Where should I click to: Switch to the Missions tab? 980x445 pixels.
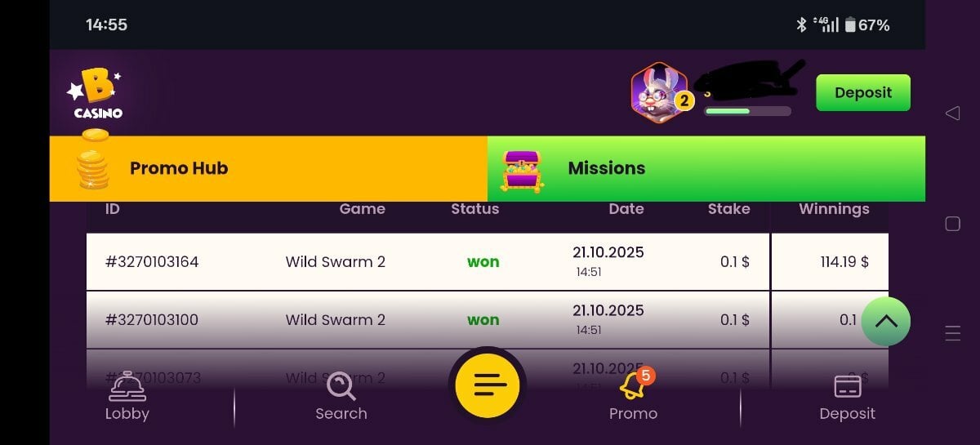706,169
